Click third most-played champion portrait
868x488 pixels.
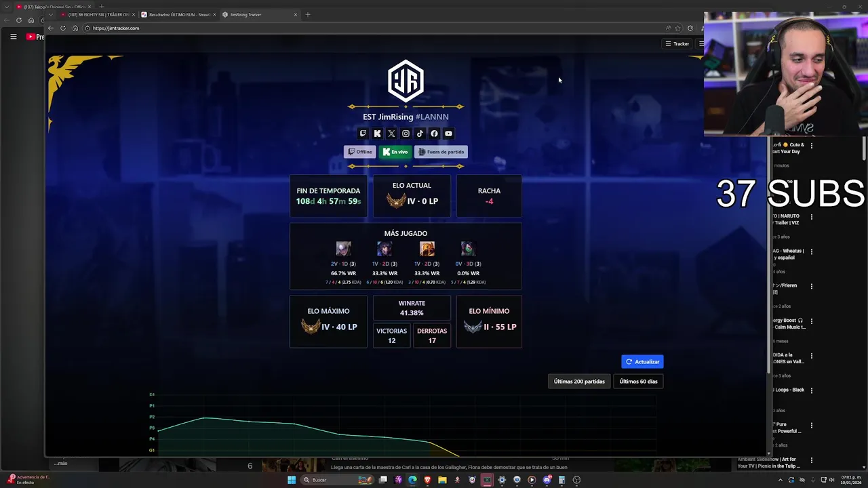coord(427,249)
